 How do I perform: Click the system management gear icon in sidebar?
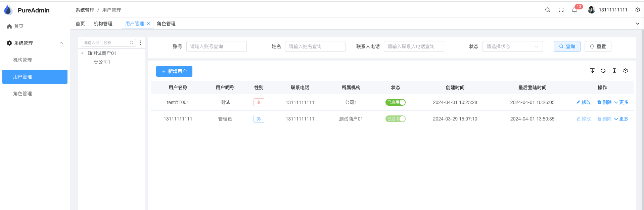click(9, 43)
